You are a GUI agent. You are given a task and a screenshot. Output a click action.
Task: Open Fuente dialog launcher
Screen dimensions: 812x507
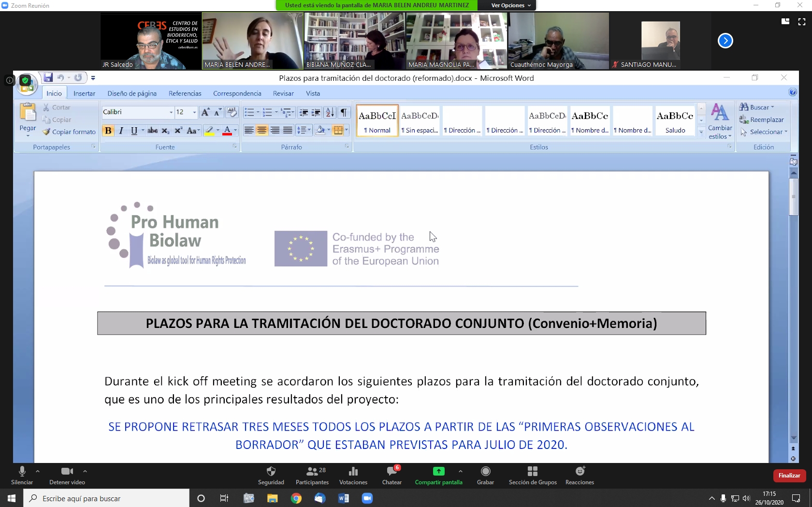click(235, 147)
